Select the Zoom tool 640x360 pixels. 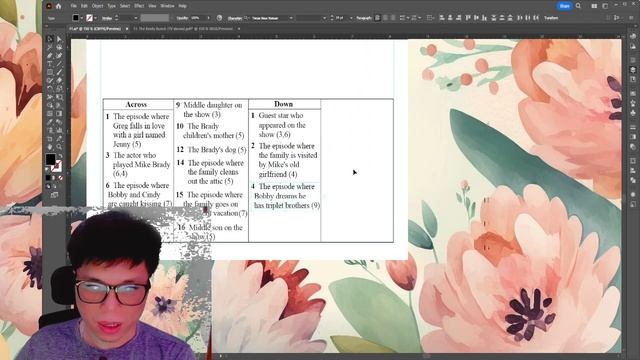(59, 147)
